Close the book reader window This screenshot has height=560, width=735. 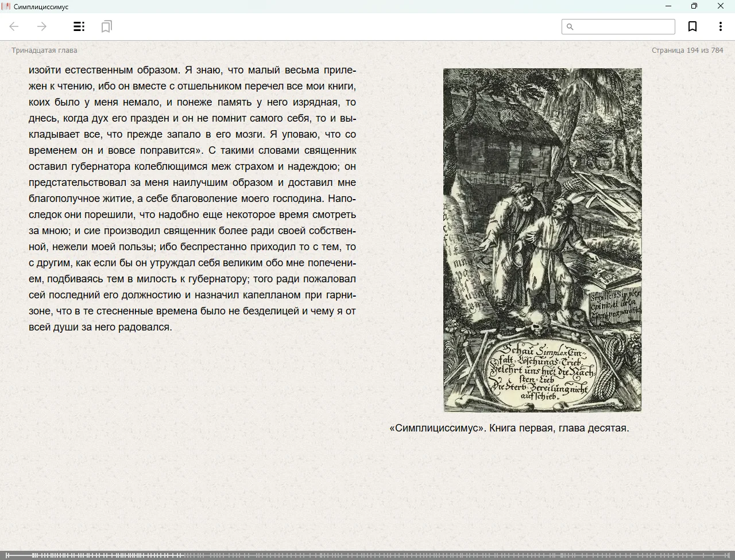point(721,6)
